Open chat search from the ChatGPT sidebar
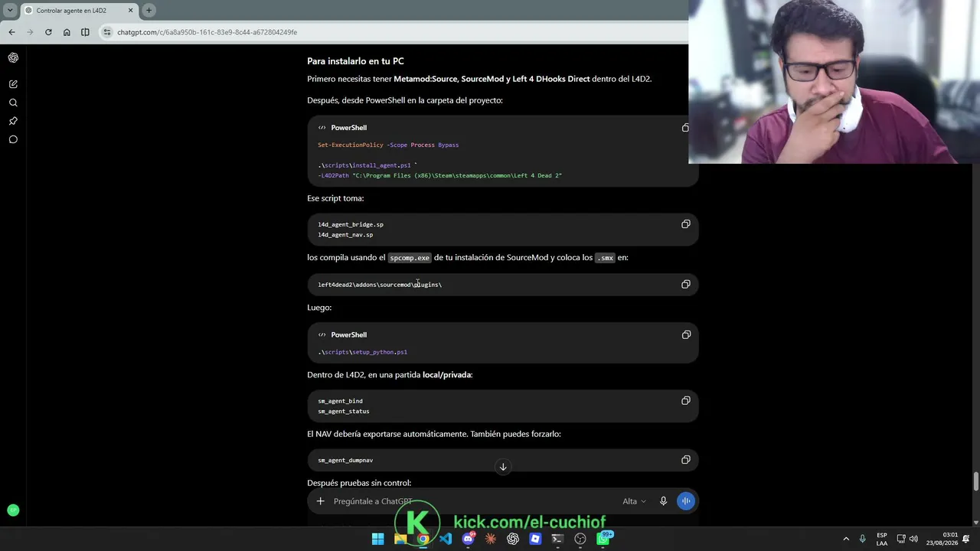This screenshot has width=980, height=551. tap(13, 103)
